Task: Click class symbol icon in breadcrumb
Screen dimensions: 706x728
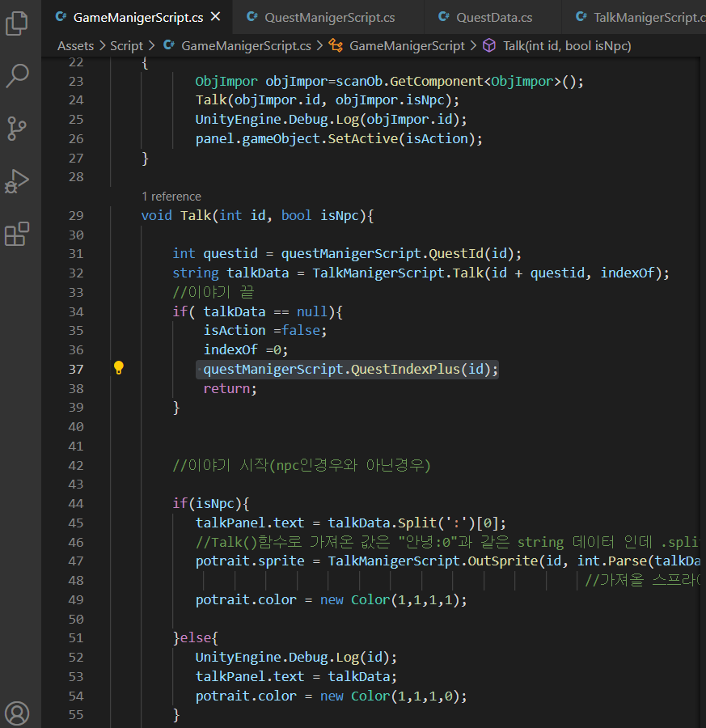Action: (336, 45)
